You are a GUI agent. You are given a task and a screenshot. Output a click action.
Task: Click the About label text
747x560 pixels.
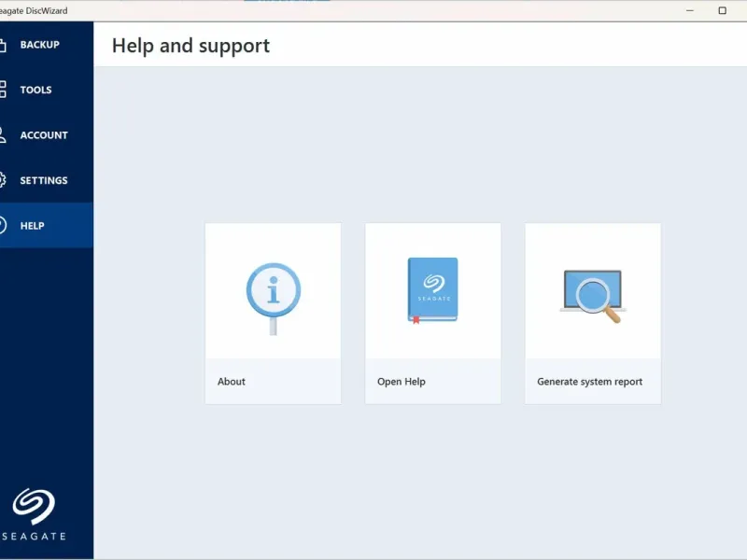coord(231,382)
